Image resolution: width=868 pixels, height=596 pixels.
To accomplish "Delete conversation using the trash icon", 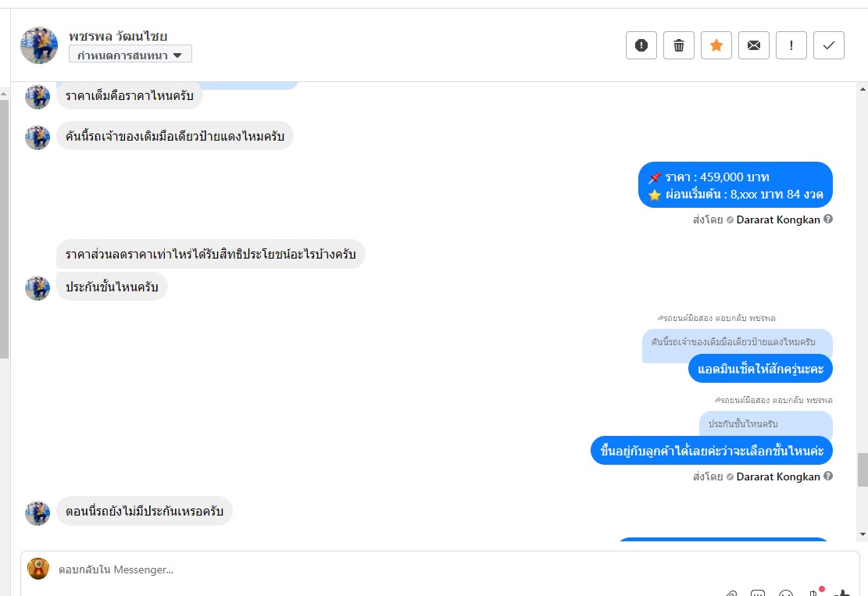I will (x=679, y=45).
